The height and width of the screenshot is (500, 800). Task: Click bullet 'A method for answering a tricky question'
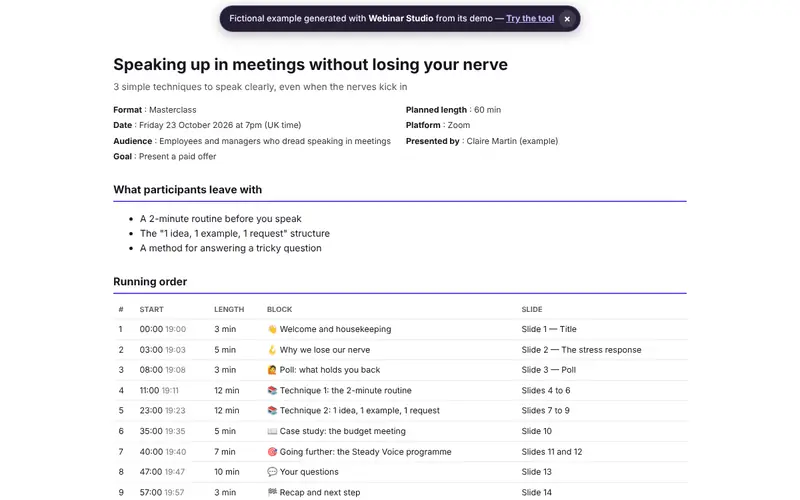coord(231,248)
